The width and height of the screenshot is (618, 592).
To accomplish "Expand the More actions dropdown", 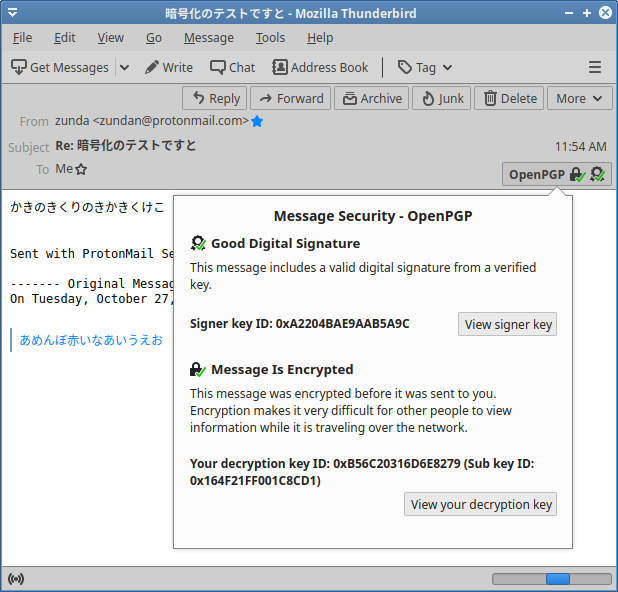I will point(580,98).
